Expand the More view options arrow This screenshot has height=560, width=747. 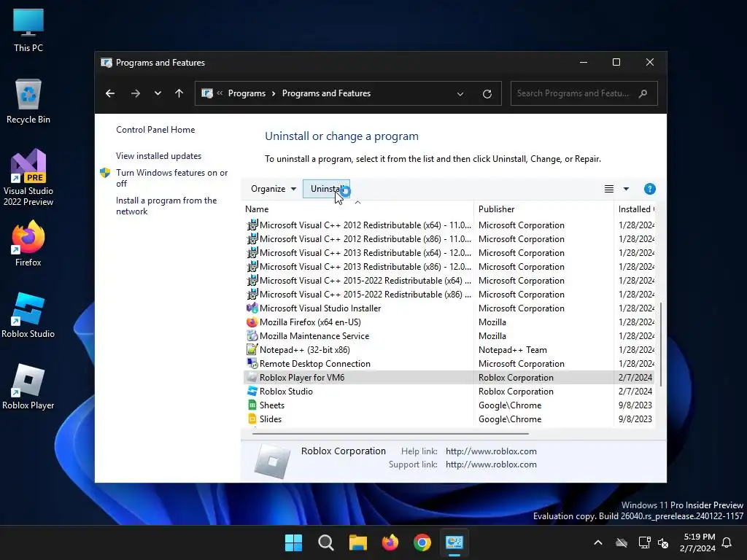(x=626, y=189)
